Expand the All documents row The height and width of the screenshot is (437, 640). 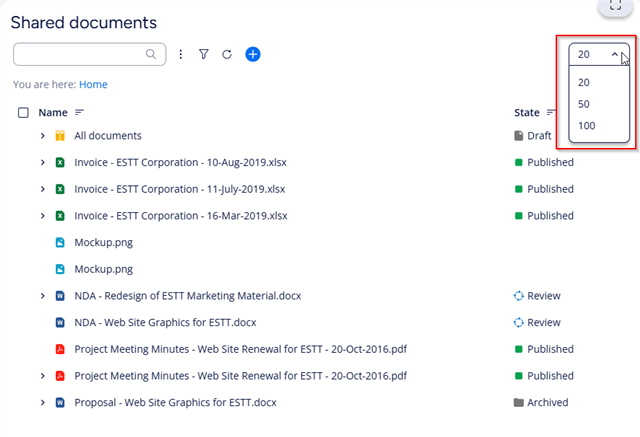tap(42, 135)
